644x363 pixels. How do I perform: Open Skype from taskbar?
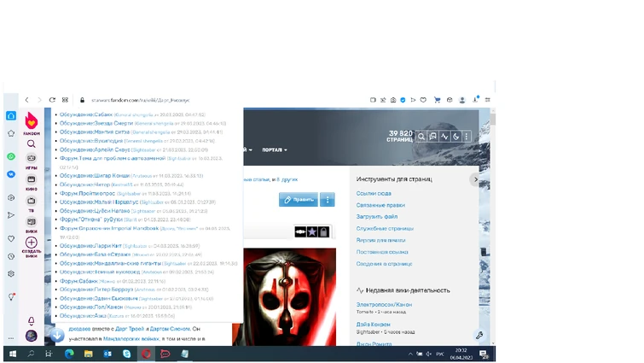(x=127, y=354)
